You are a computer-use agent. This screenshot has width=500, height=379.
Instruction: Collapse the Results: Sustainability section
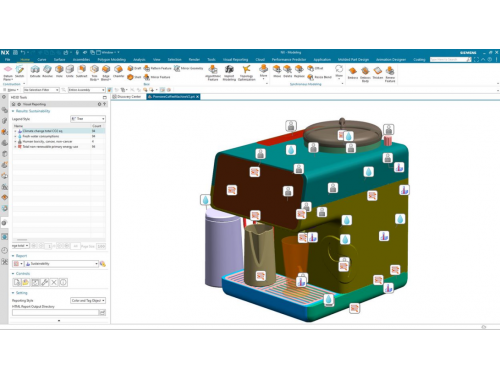(x=13, y=111)
